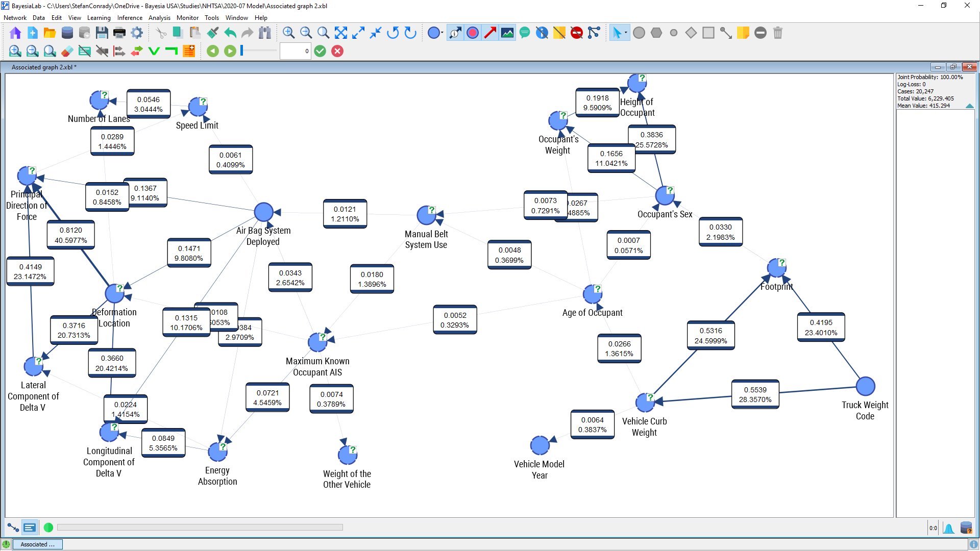Image resolution: width=980 pixels, height=551 pixels.
Task: Collapse the monitor panel using blue triangle
Action: pos(969,106)
